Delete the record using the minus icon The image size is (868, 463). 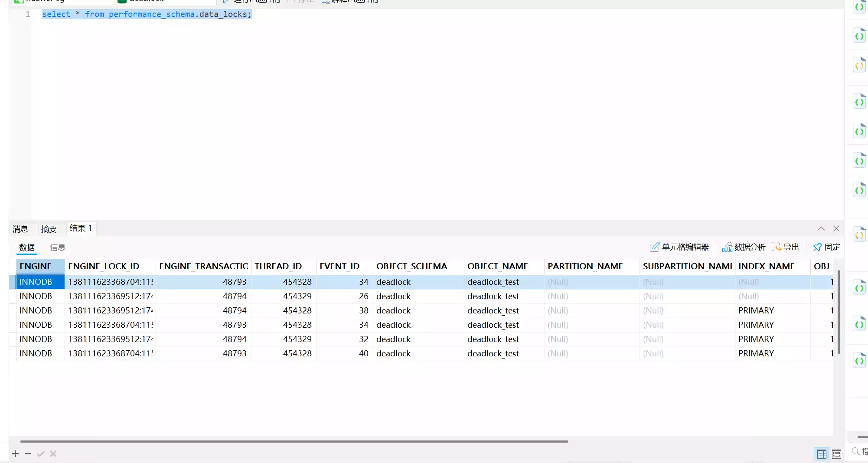pos(28,453)
